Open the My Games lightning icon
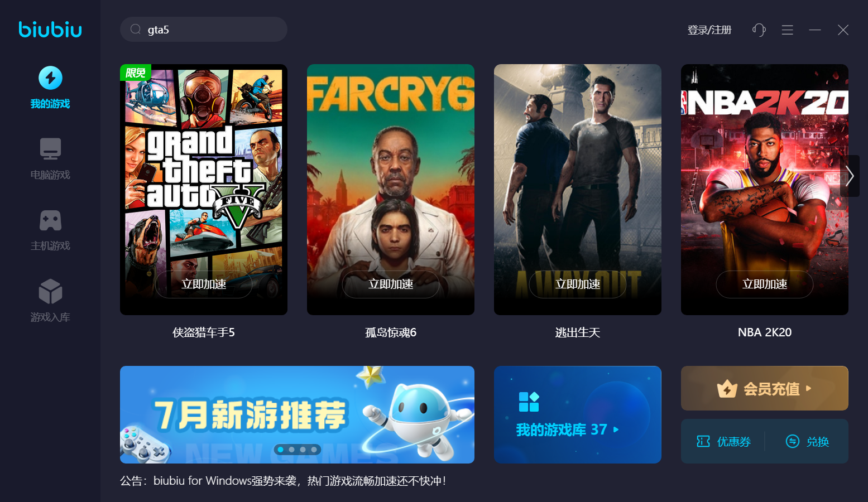The height and width of the screenshot is (502, 868). [50, 78]
